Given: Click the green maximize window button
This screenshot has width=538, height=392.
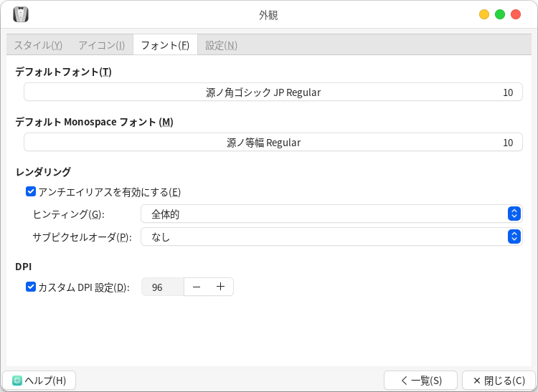Looking at the screenshot, I should (500, 14).
